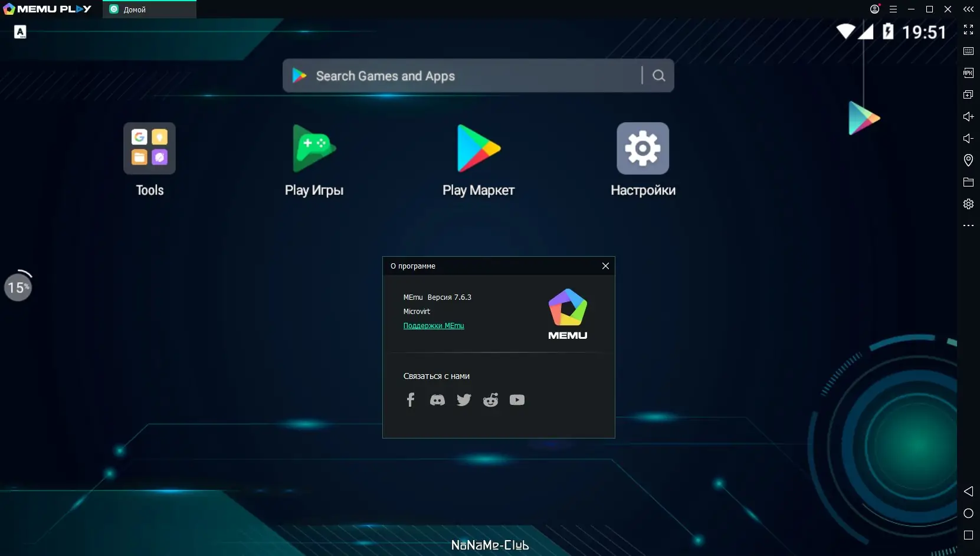Click the search magnifier icon
980x556 pixels.
[x=659, y=76]
